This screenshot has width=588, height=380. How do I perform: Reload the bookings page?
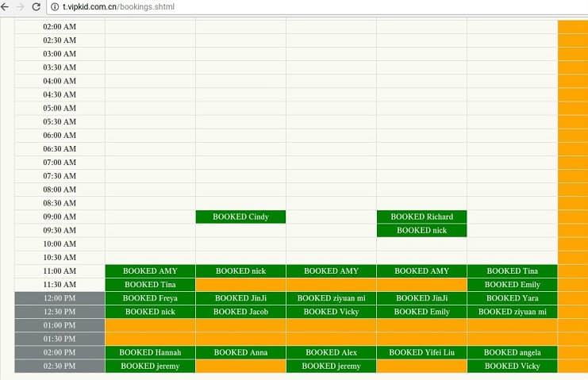point(36,7)
